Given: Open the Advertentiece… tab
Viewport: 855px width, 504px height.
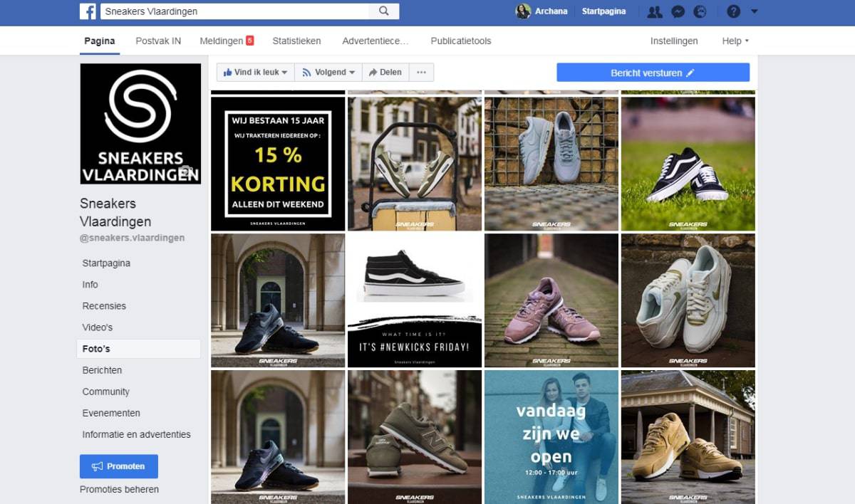Looking at the screenshot, I should click(x=375, y=41).
